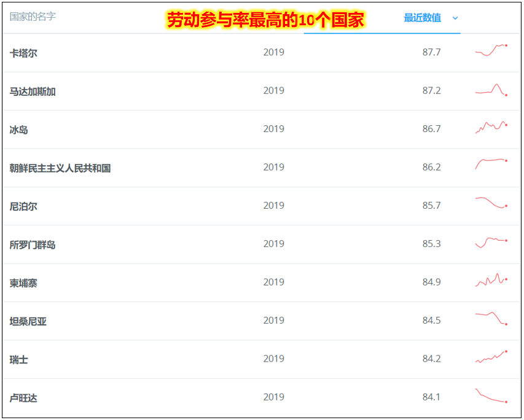The width and height of the screenshot is (524, 420).
Task: Click the 瑞士 rising trend graph
Action: [490, 356]
